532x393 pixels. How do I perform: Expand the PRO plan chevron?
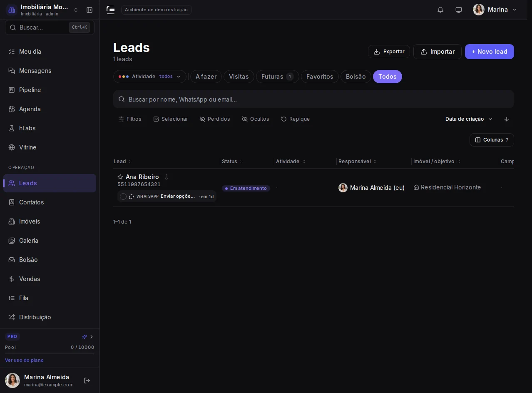pos(92,337)
